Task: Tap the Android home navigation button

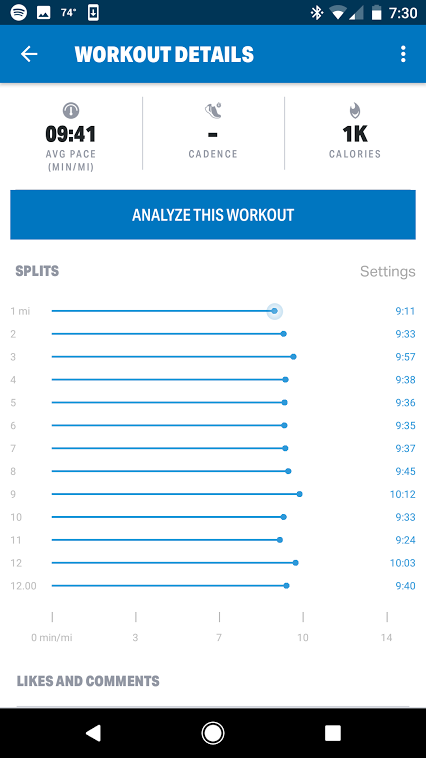Action: tap(213, 733)
